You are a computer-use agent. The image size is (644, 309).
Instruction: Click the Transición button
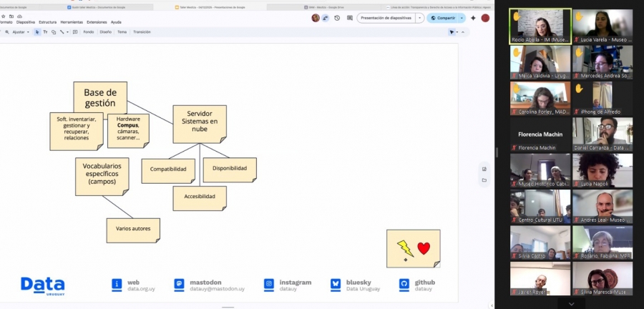coord(142,32)
